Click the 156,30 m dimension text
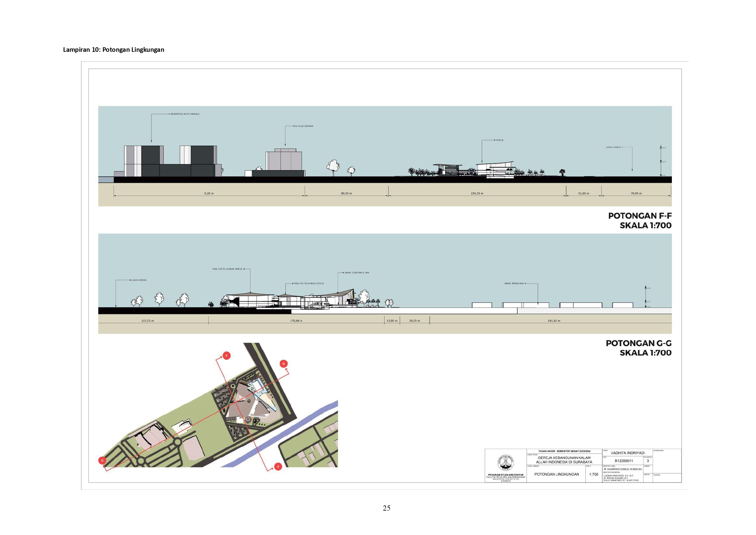The height and width of the screenshot is (535, 756). coord(477,193)
